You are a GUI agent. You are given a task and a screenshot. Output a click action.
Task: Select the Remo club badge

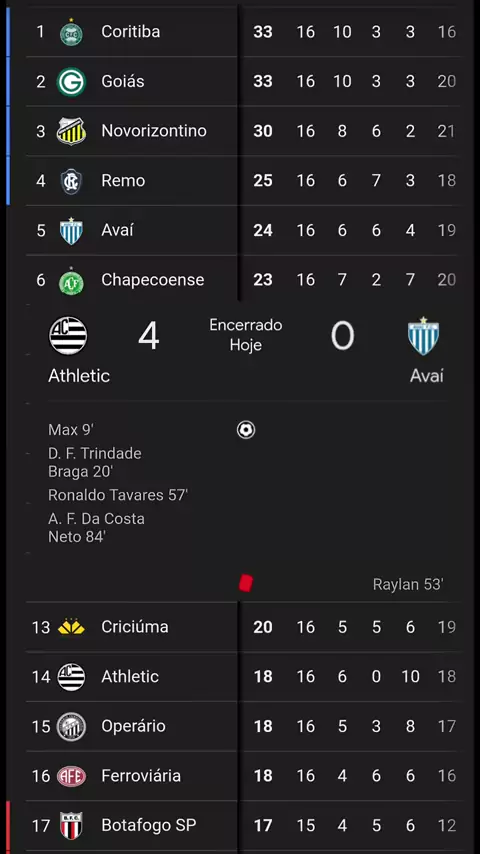point(71,181)
